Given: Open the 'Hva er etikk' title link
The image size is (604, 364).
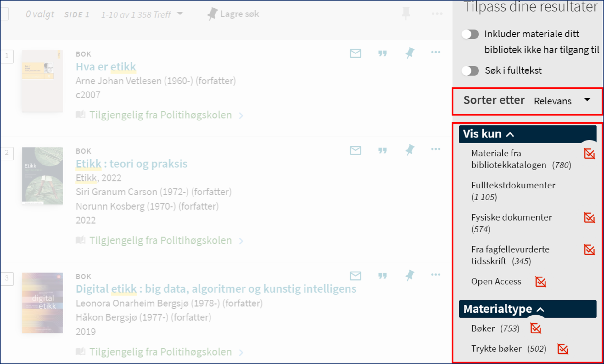Looking at the screenshot, I should (106, 67).
